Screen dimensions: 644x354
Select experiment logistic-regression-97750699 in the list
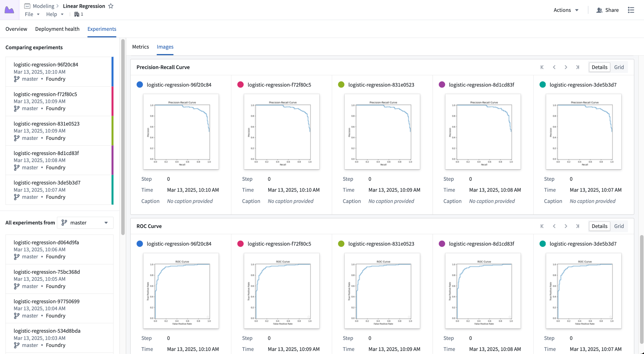tap(59, 308)
